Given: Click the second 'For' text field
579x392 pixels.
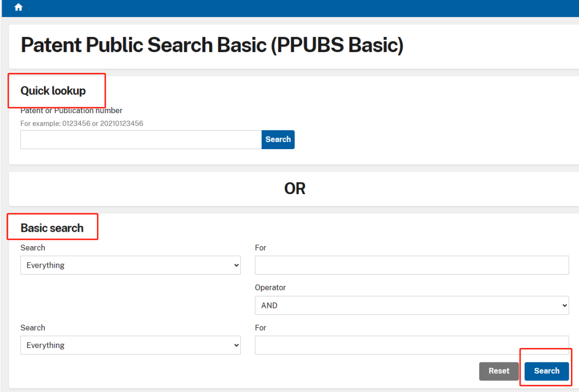Looking at the screenshot, I should 412,345.
